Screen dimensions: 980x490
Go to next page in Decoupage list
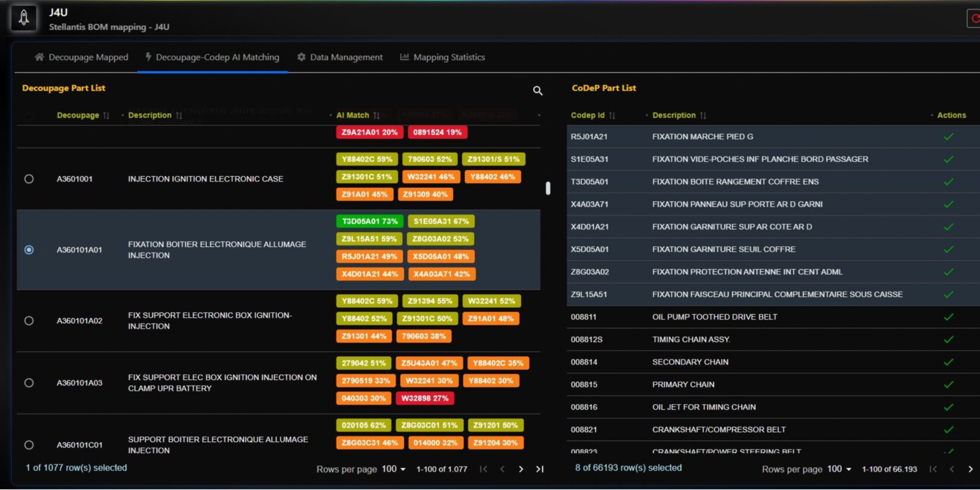click(520, 469)
